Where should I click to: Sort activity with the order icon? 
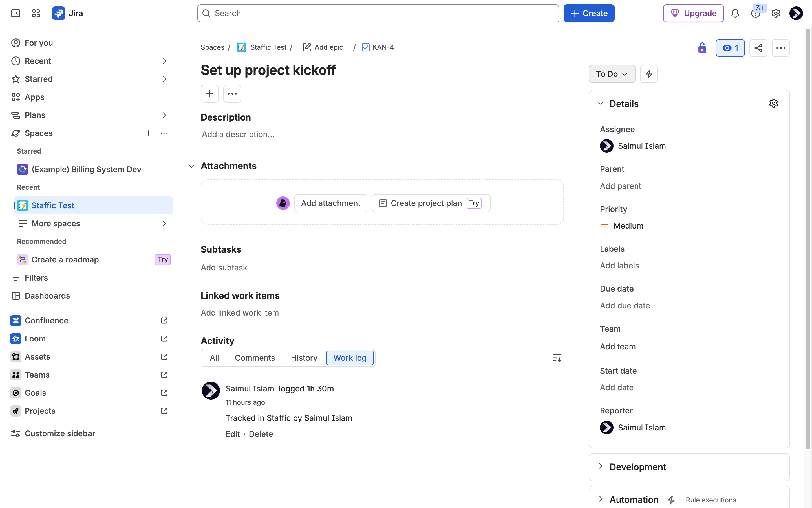557,358
